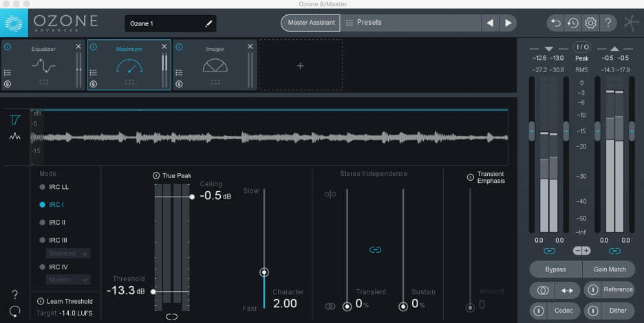Toggle Equalizer module power
Image resolution: width=644 pixels, height=323 pixels.
(x=8, y=47)
